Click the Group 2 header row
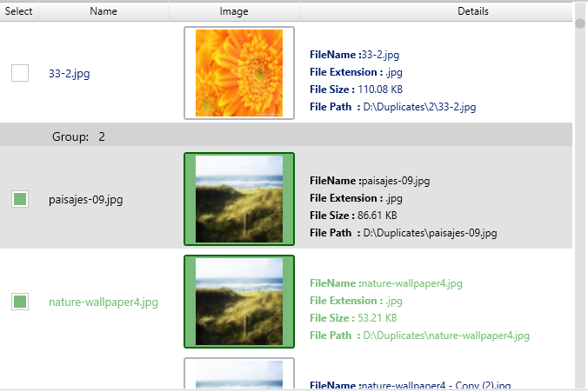This screenshot has height=392, width=588. click(x=286, y=136)
